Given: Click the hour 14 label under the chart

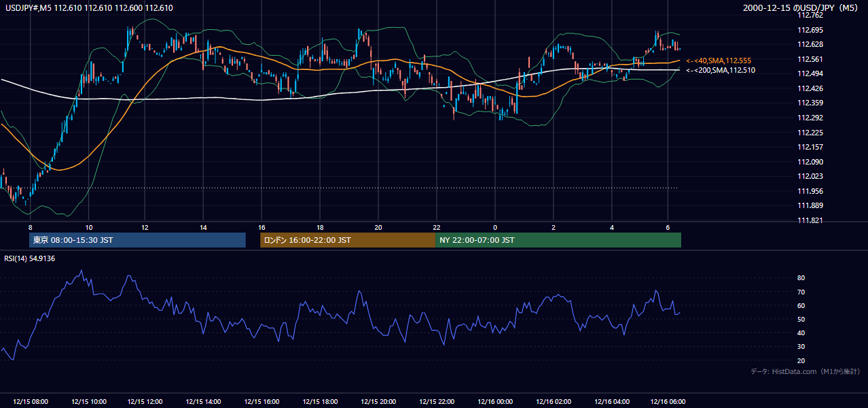Looking at the screenshot, I should 204,227.
